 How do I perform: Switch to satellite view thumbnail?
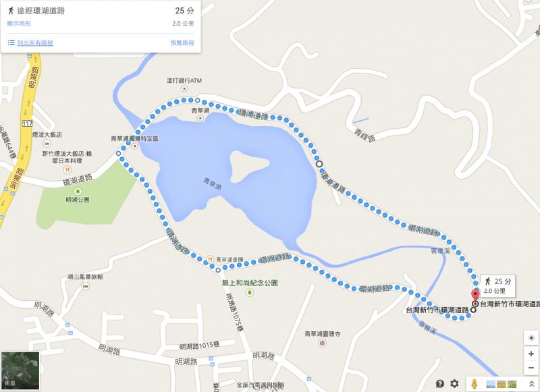click(x=20, y=370)
